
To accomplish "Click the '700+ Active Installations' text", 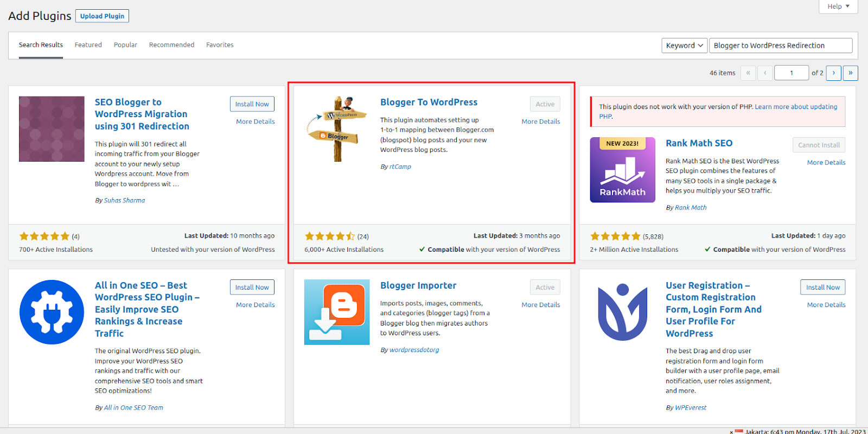I will click(56, 250).
